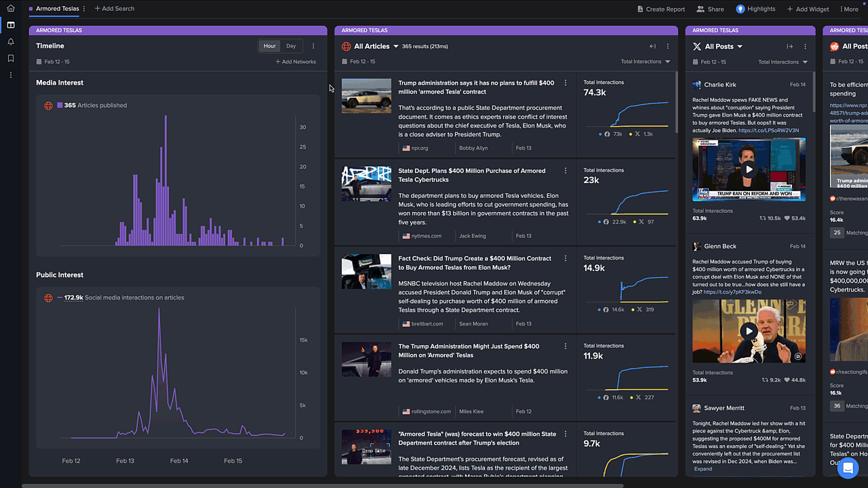Screen dimensions: 868x488
Task: Open the link in Charlie Kirk's post
Action: (x=768, y=130)
